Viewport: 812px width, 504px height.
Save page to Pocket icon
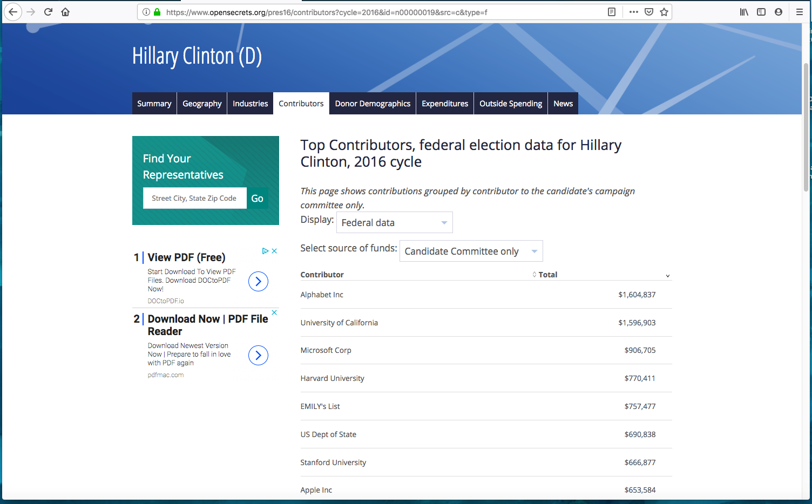(649, 12)
